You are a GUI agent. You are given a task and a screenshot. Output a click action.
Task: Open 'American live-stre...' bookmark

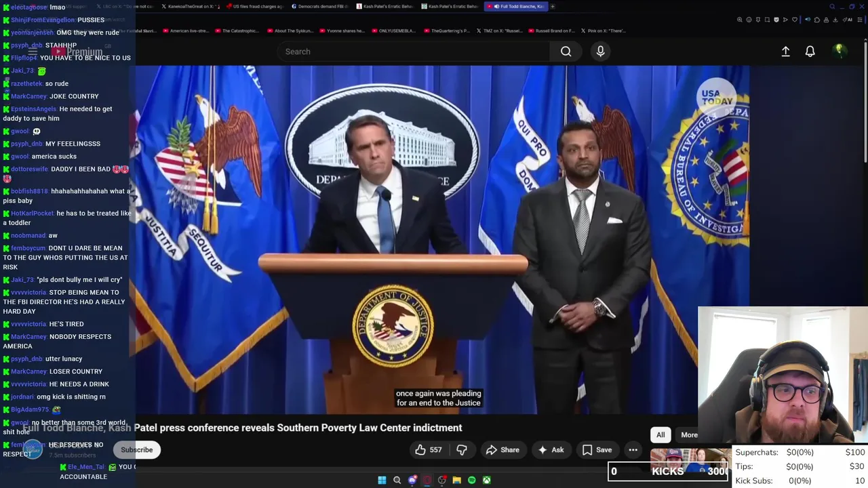[x=186, y=30]
